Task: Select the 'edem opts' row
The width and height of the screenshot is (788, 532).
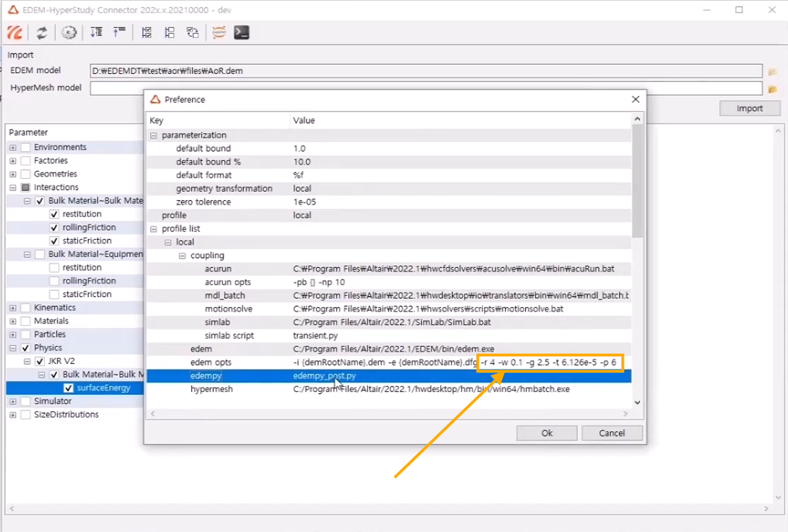Action: [x=389, y=362]
